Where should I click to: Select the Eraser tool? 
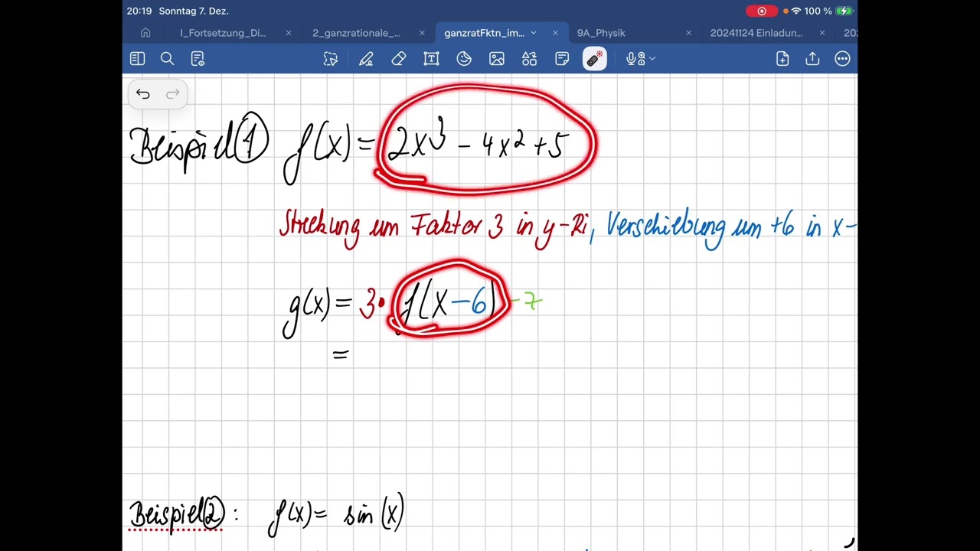click(x=398, y=59)
